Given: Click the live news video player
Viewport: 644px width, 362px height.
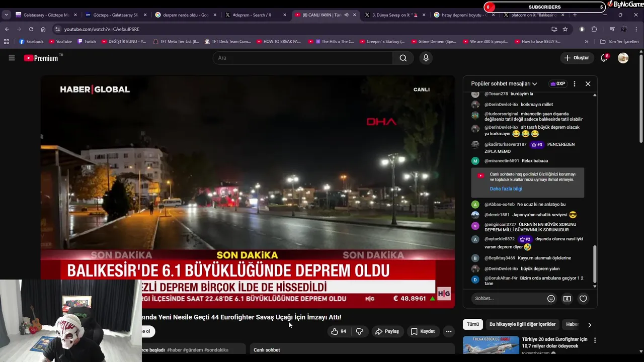Looking at the screenshot, I should (x=248, y=192).
